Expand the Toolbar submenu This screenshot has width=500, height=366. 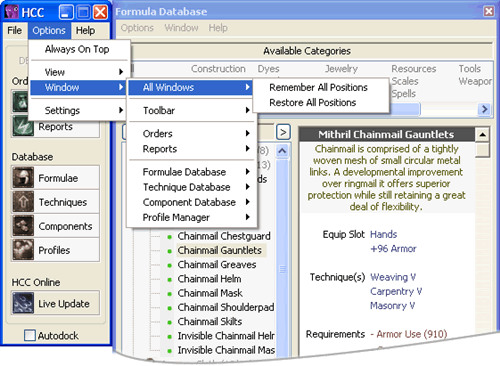coord(192,110)
